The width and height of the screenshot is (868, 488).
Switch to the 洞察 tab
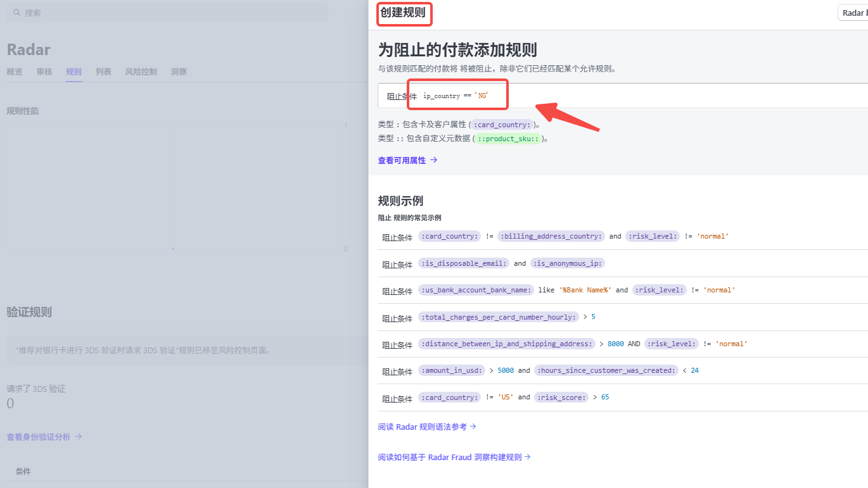[x=178, y=72]
